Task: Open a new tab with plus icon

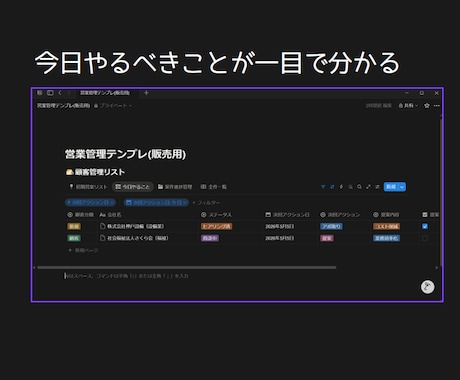Action: click(x=146, y=93)
